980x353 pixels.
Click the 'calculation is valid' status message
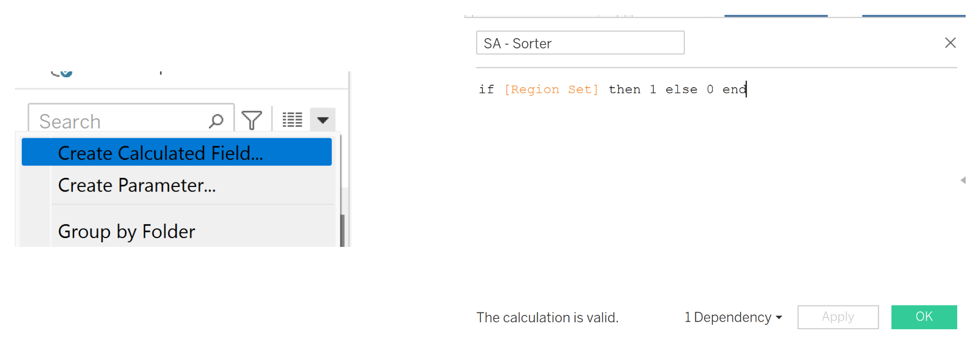(x=547, y=317)
